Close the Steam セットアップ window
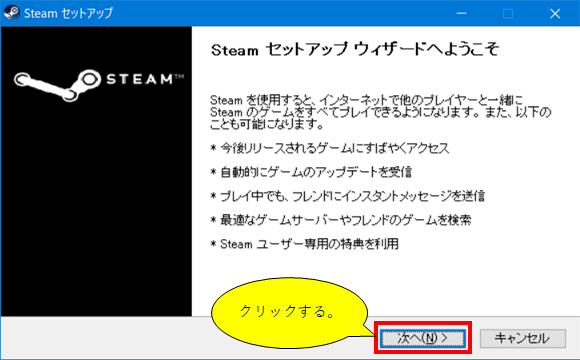The height and width of the screenshot is (360, 580). click(x=555, y=13)
